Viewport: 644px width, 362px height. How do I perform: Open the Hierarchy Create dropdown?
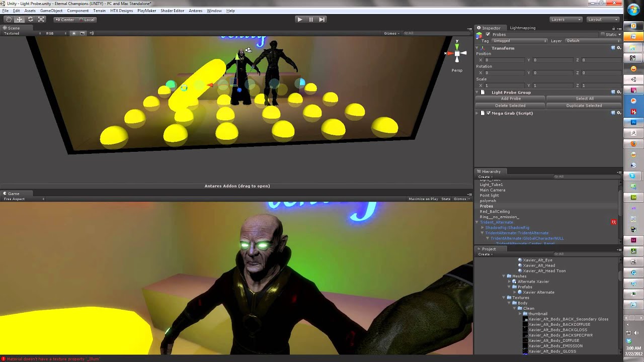pos(485,177)
